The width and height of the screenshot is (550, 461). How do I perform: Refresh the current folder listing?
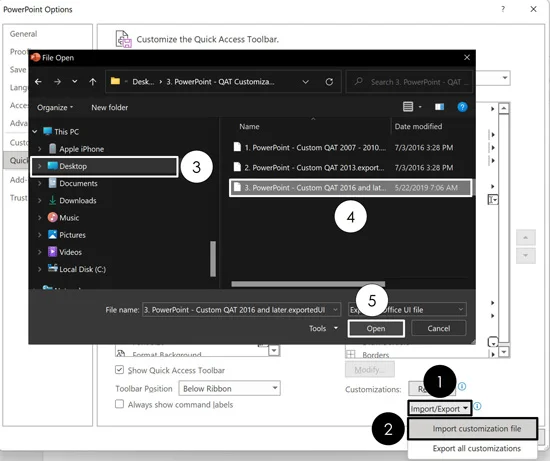tap(329, 82)
